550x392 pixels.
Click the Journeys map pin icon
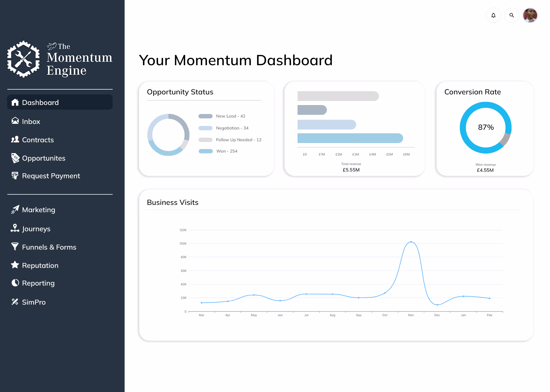pyautogui.click(x=15, y=228)
